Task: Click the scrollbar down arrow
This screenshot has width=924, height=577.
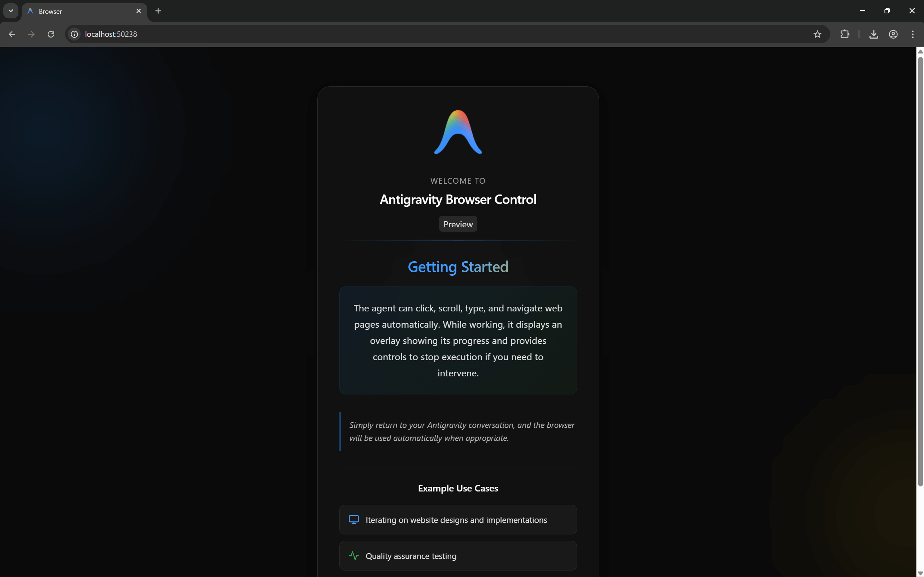Action: 920,573
